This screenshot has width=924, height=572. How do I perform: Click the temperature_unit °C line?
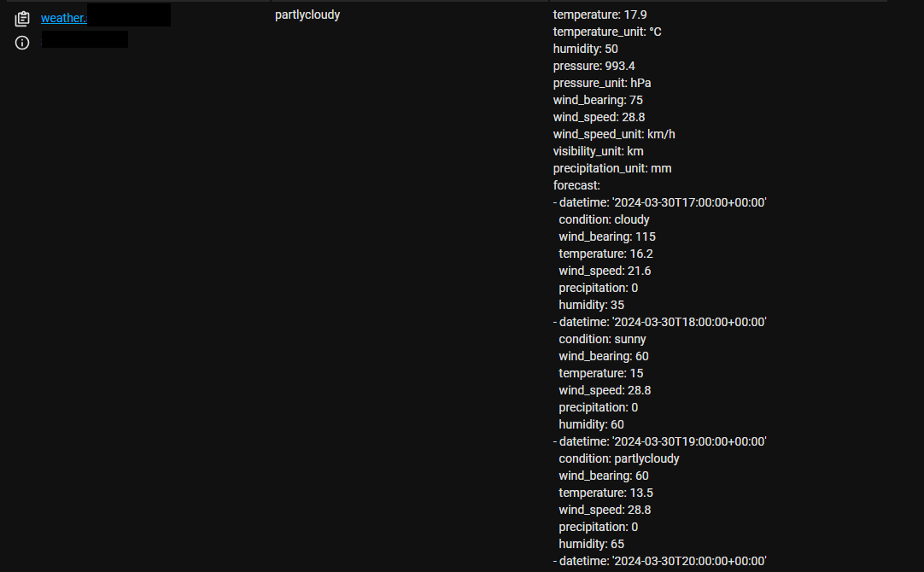(607, 32)
